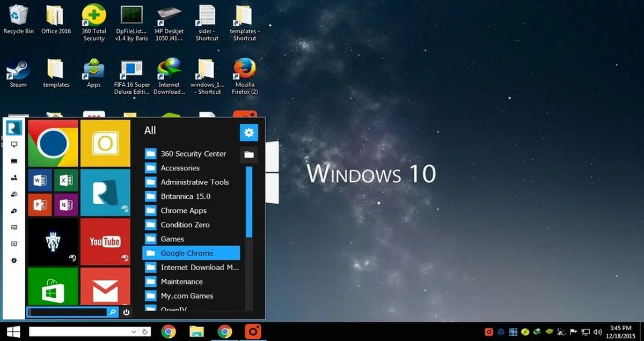Click the folder view button under settings
Image resolution: width=644 pixels, height=341 pixels.
point(249,154)
